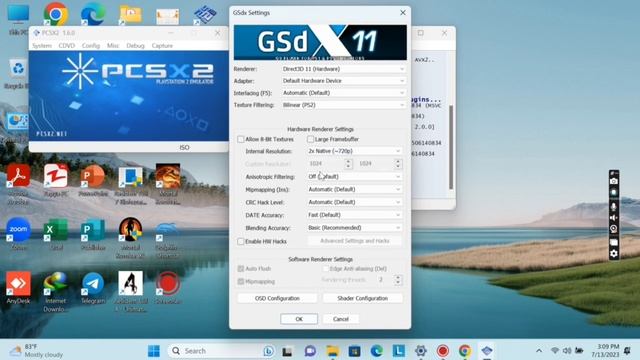Show hidden tray icons chevron
Screen dimensions: 640x360
click(x=539, y=351)
